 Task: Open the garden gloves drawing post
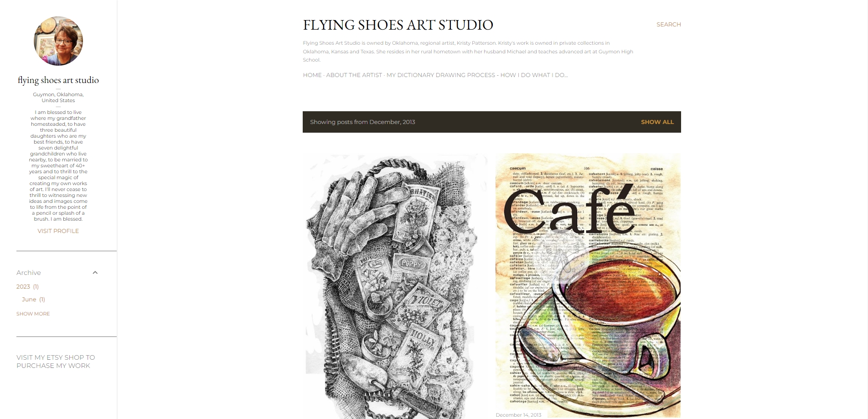point(395,286)
